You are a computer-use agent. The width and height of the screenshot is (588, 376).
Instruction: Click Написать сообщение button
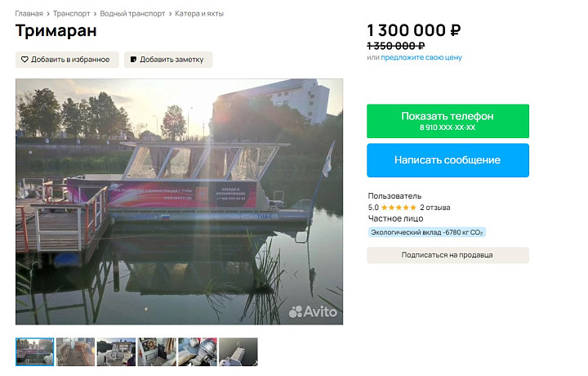[x=448, y=160]
